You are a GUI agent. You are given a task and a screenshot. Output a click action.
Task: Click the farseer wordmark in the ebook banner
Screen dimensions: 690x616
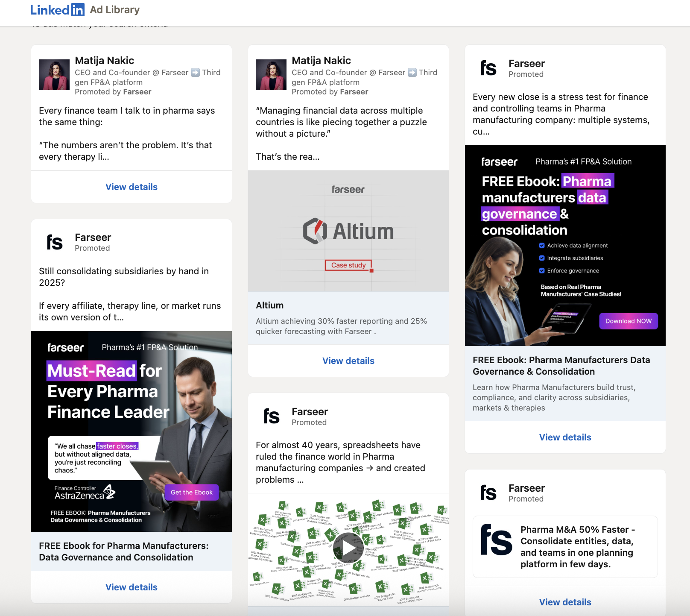click(499, 162)
